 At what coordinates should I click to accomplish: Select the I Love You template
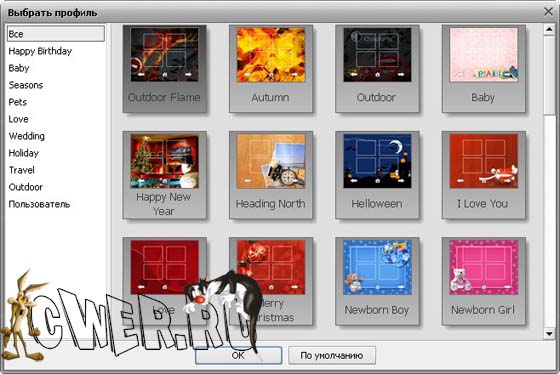click(484, 175)
